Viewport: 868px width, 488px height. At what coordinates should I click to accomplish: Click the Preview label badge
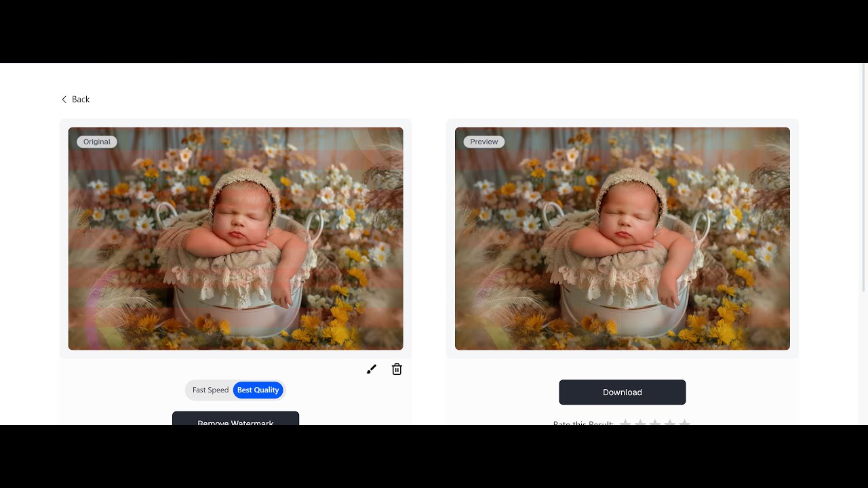point(484,142)
